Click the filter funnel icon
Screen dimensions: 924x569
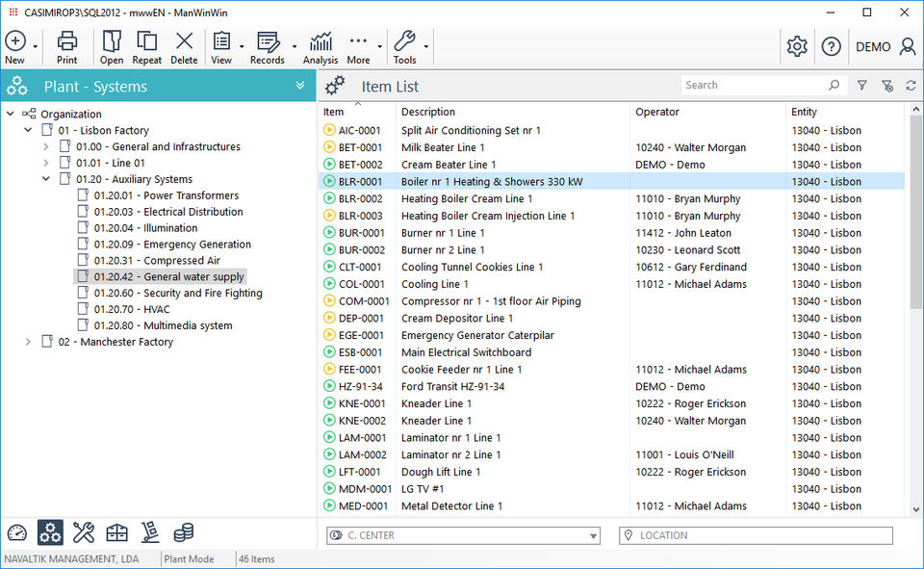tap(861, 86)
